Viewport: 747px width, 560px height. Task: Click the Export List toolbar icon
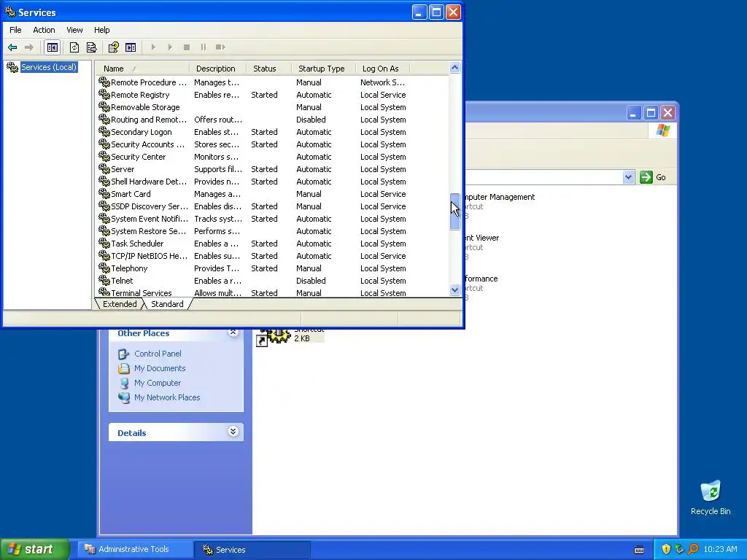click(91, 47)
